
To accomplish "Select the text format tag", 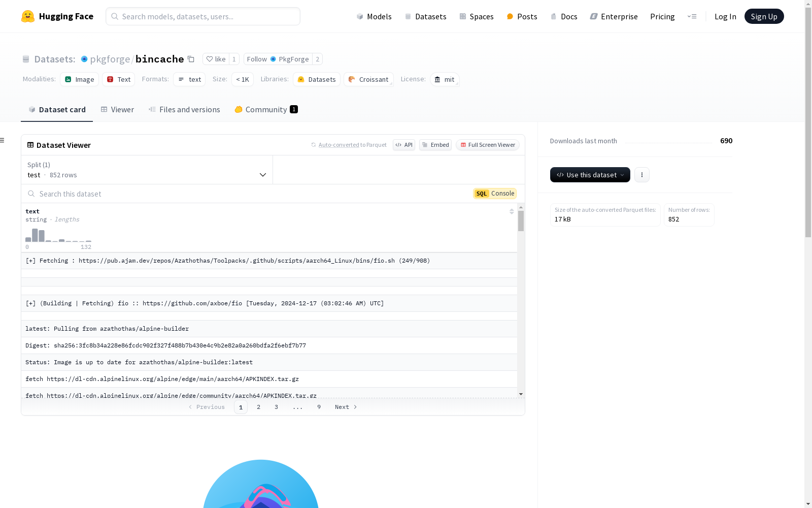I will pos(189,79).
